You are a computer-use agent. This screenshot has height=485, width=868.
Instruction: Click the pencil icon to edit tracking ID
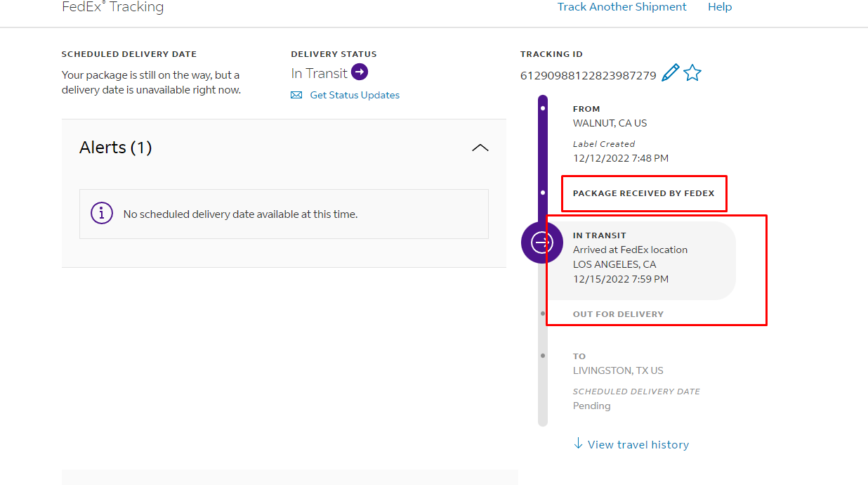click(x=671, y=73)
